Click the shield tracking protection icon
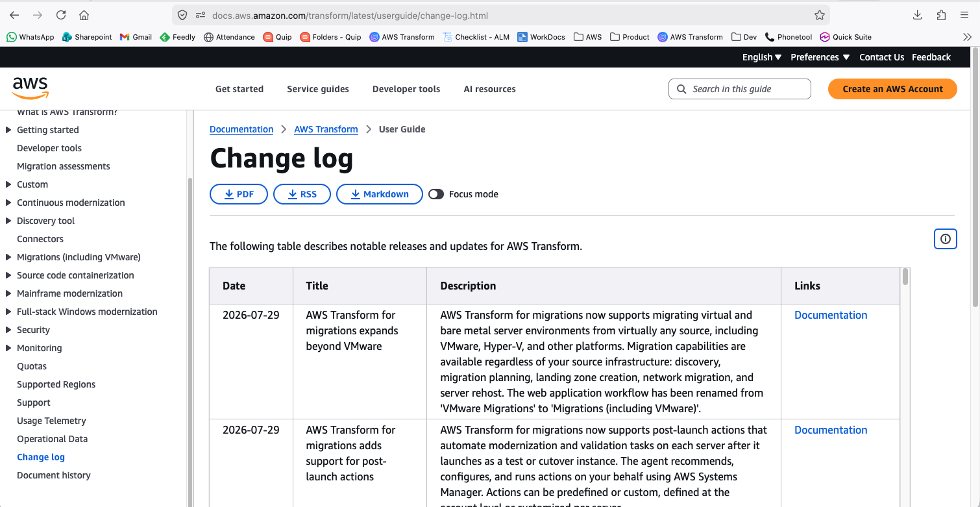Image resolution: width=980 pixels, height=507 pixels. coord(182,15)
